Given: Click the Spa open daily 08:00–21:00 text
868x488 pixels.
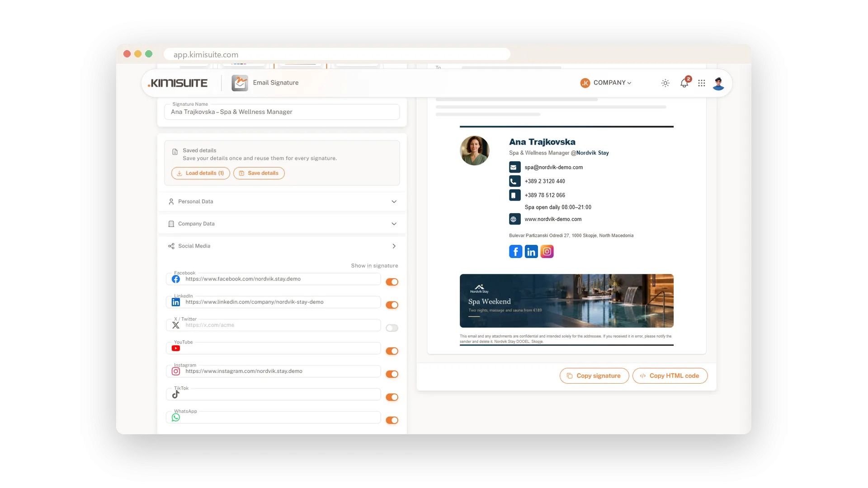Looking at the screenshot, I should [x=558, y=207].
